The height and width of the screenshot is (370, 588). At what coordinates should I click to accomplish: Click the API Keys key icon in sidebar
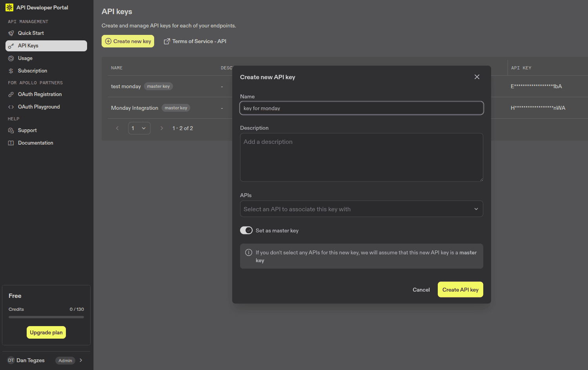coord(11,45)
